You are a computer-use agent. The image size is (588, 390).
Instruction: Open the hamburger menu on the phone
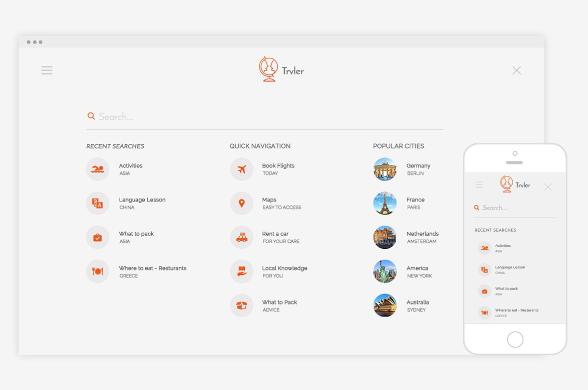479,185
